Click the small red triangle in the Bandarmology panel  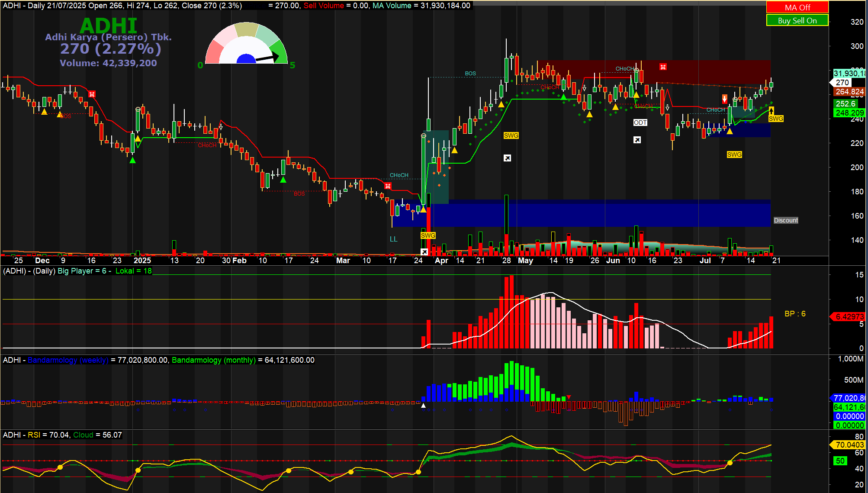click(569, 397)
